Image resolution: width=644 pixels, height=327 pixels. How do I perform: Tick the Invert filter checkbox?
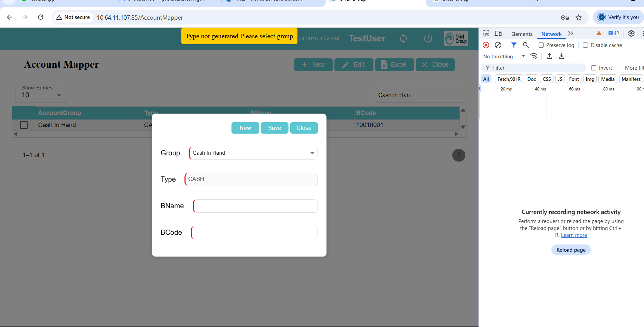coord(594,68)
